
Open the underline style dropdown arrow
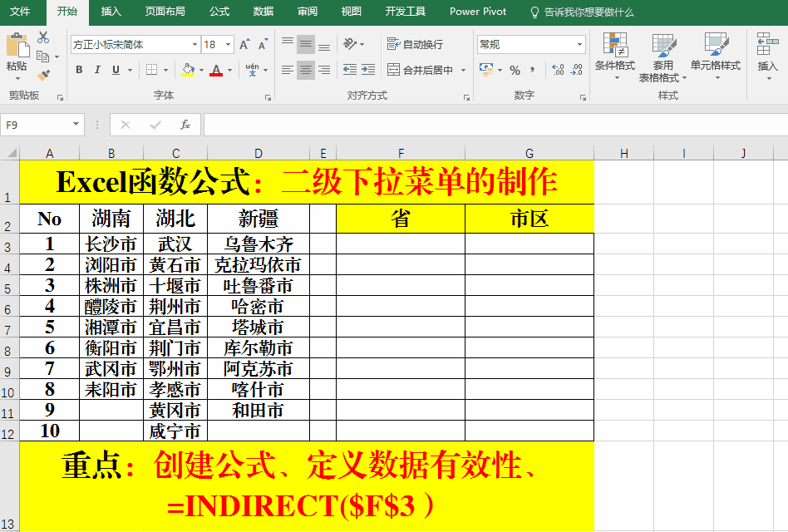point(130,71)
